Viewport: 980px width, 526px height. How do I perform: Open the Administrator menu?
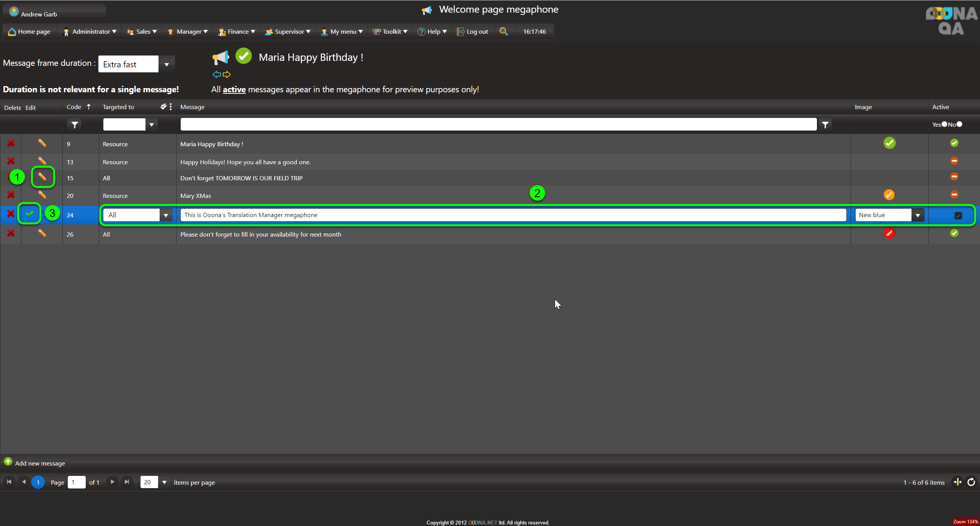pos(90,31)
